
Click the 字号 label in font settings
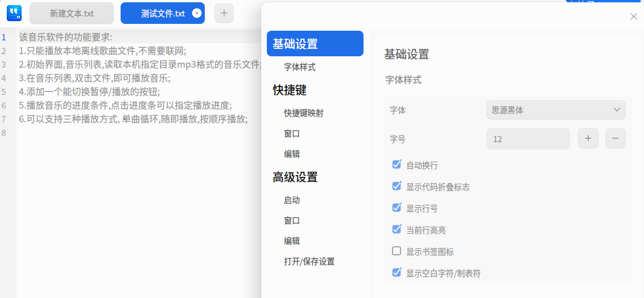pos(398,139)
